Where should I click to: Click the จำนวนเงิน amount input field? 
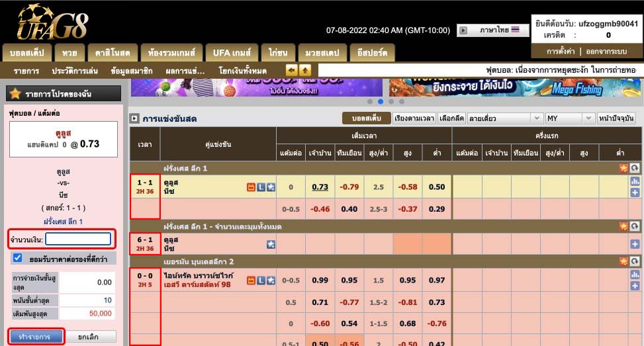coord(78,239)
